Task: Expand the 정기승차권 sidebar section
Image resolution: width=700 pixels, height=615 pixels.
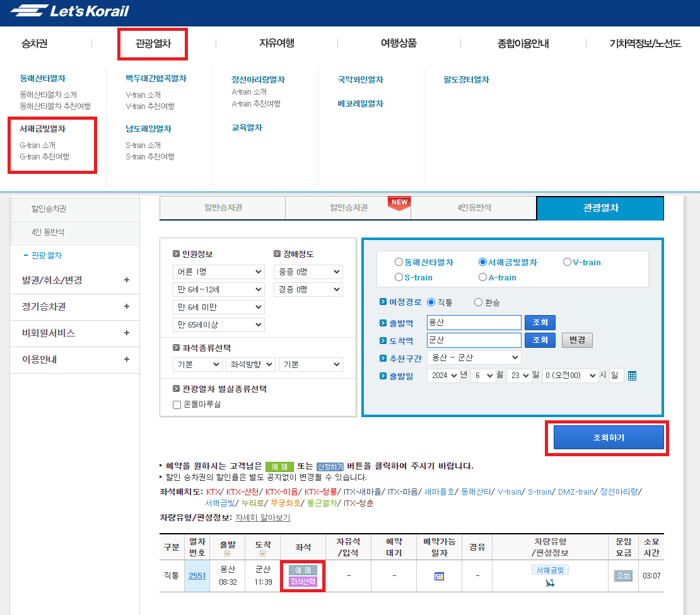Action: coord(74,307)
